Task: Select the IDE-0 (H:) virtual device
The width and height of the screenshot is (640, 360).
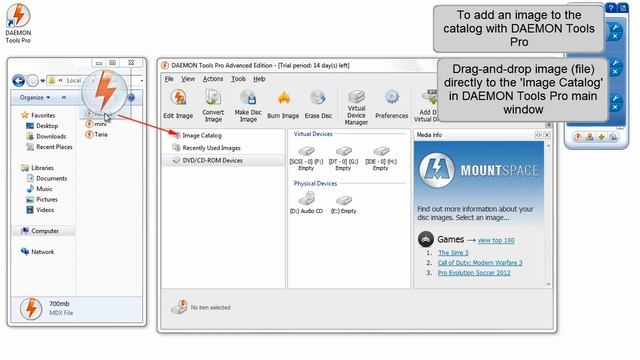Action: 381,158
